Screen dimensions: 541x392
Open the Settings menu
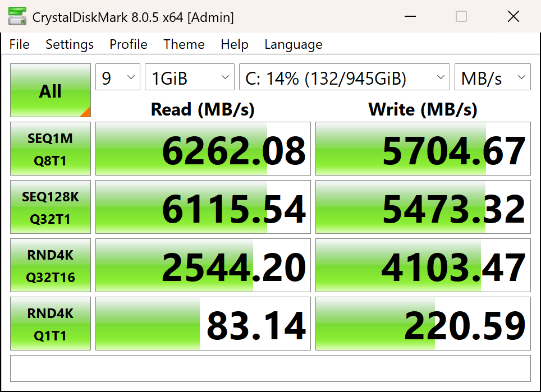(70, 44)
